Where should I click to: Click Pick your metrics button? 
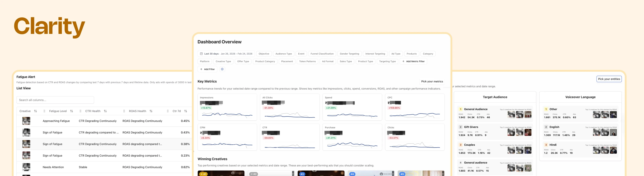(x=432, y=82)
